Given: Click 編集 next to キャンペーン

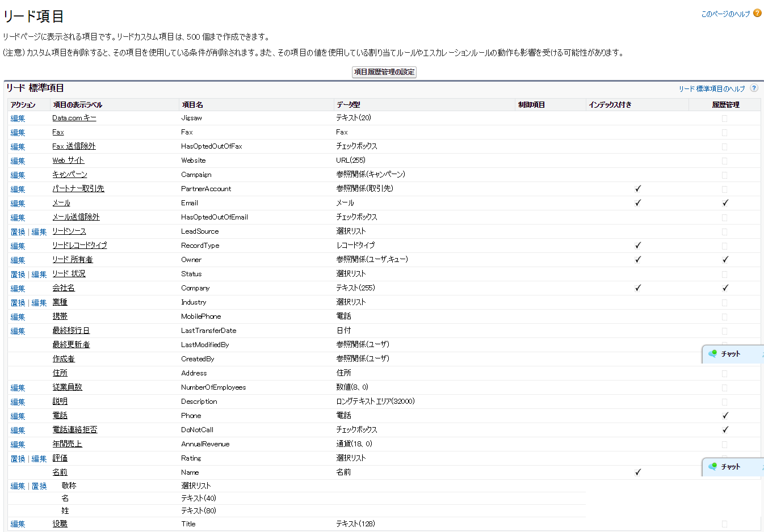Looking at the screenshot, I should point(18,175).
